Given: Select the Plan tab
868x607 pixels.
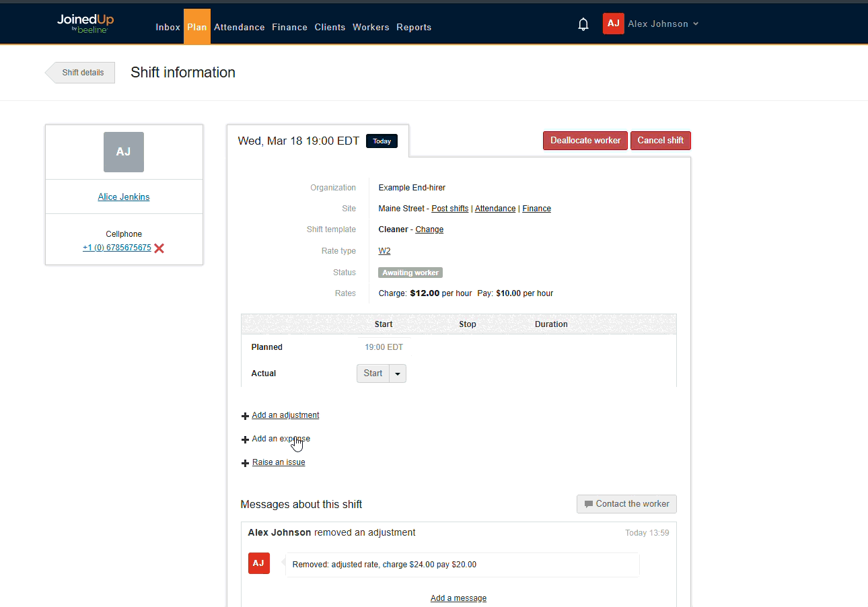Looking at the screenshot, I should [197, 27].
